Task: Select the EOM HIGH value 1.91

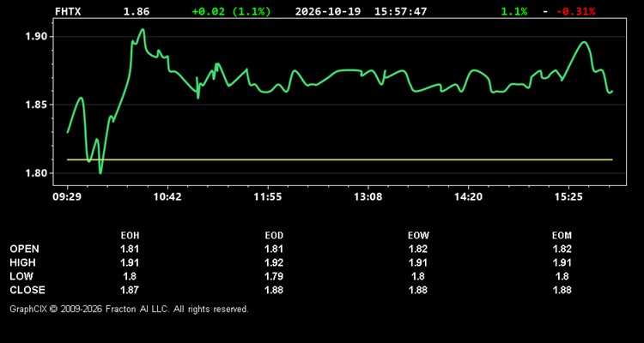Action: point(562,262)
